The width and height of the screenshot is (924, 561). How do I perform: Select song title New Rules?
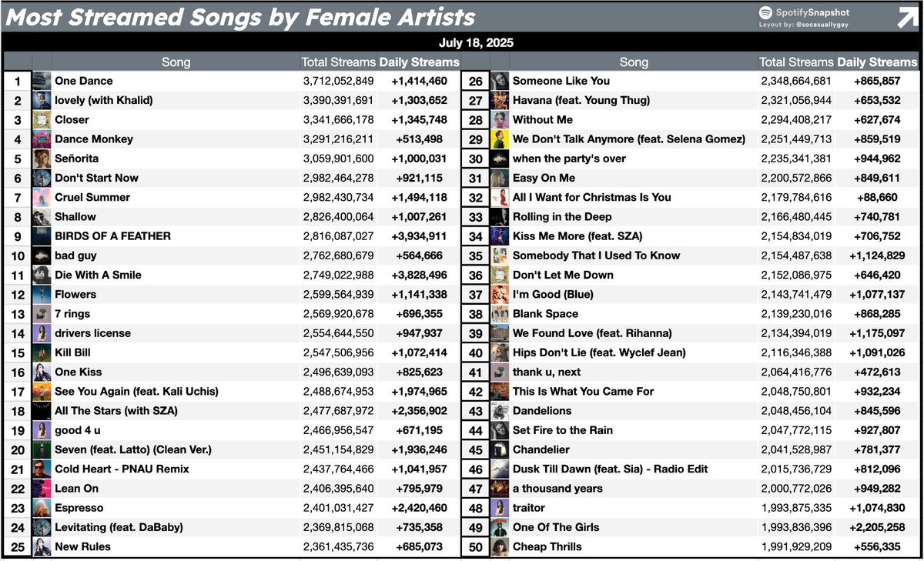click(x=82, y=546)
